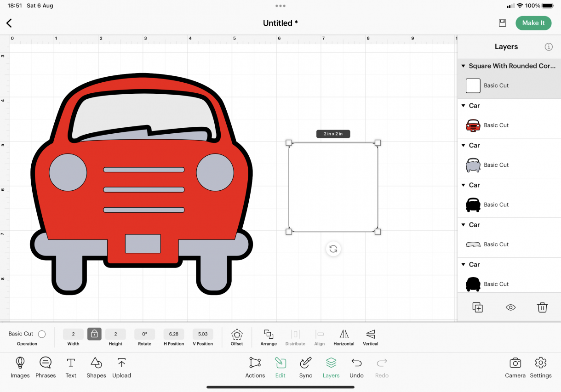Edit the H Position field
This screenshot has width=561, height=392.
[174, 334]
